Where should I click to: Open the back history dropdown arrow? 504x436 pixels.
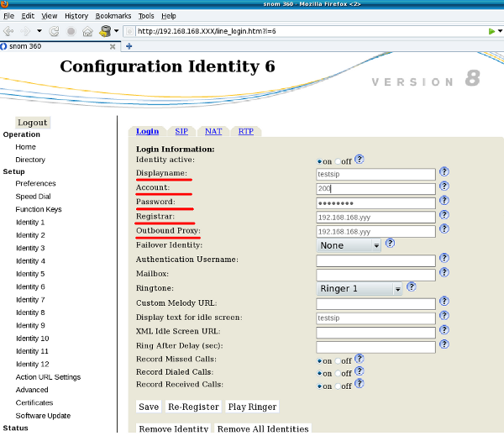(39, 31)
